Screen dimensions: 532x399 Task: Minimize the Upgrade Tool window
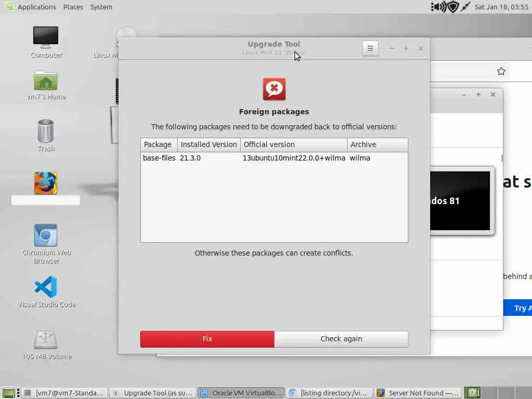tap(392, 48)
